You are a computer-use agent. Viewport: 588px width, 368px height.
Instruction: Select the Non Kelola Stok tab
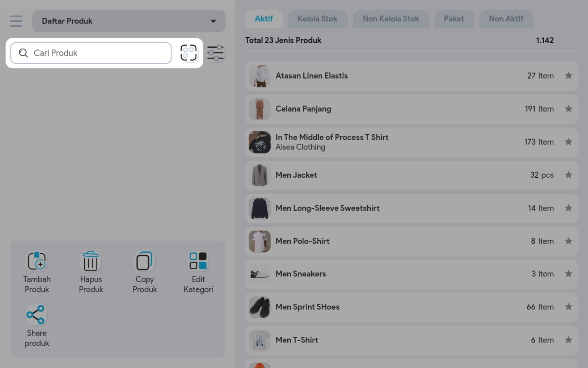point(390,19)
